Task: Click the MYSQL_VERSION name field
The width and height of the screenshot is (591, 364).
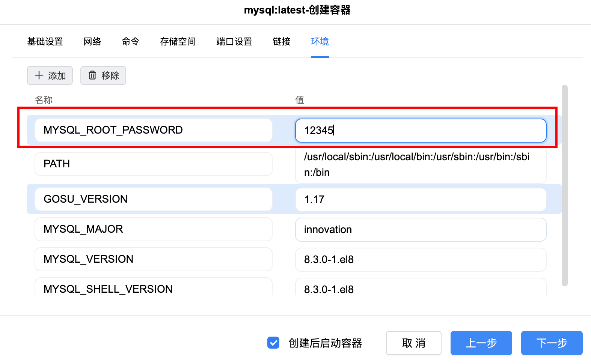Action: (x=153, y=259)
